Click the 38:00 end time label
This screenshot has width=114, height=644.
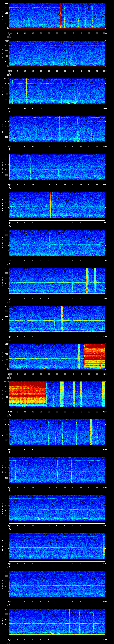pos(105,260)
